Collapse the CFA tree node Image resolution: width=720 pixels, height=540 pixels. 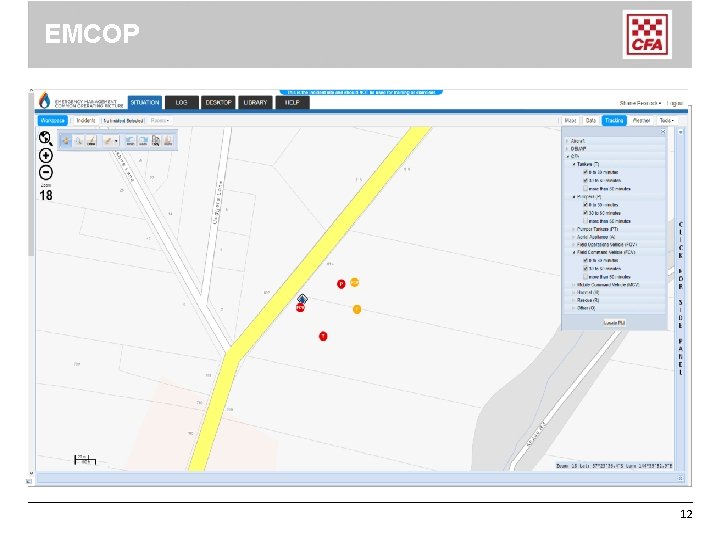568,157
